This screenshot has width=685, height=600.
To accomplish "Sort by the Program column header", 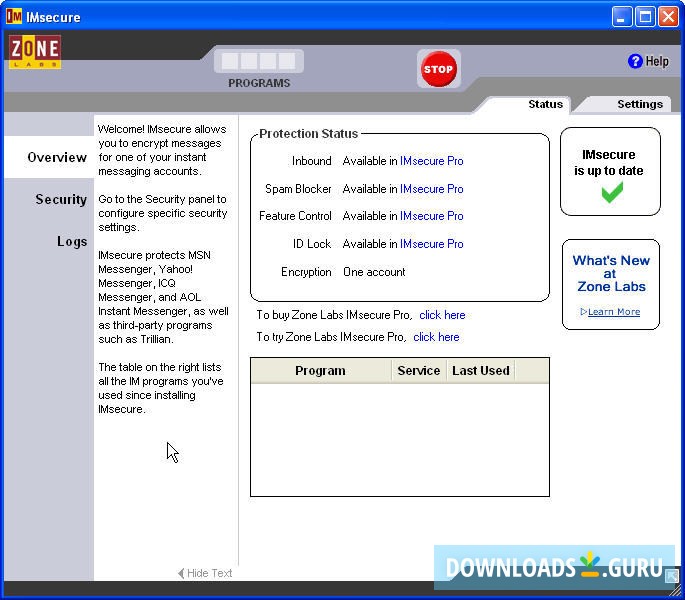I will click(321, 371).
